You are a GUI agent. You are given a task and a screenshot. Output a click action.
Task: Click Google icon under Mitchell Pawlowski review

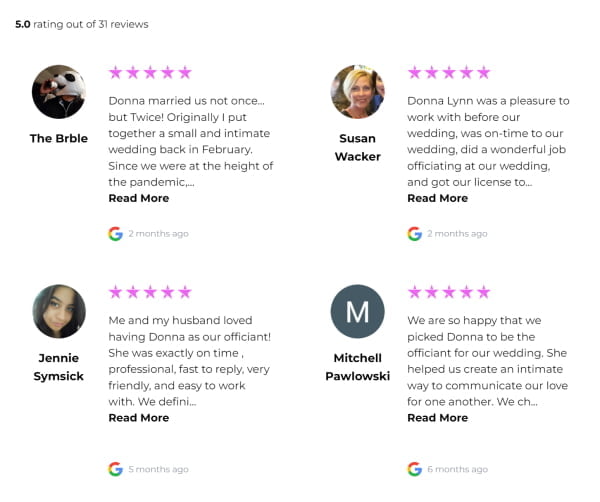pos(414,469)
